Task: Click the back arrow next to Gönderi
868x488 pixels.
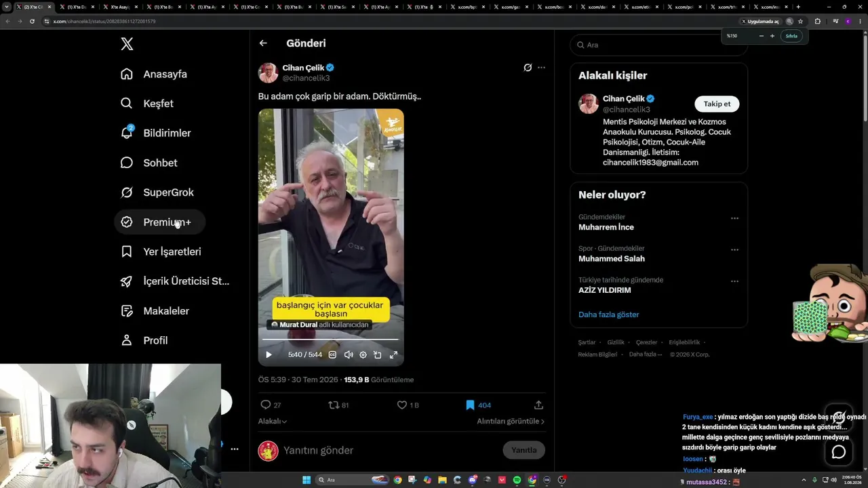Action: [263, 43]
